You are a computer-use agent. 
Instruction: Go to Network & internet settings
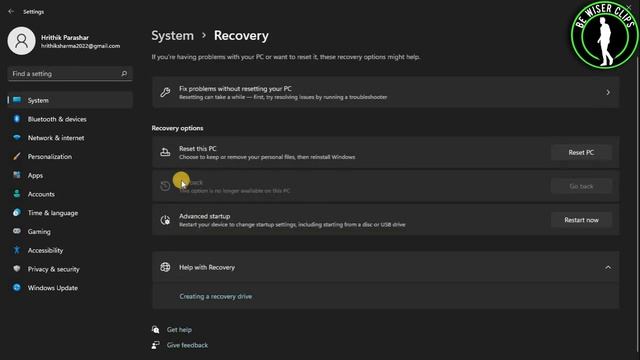coord(70,138)
